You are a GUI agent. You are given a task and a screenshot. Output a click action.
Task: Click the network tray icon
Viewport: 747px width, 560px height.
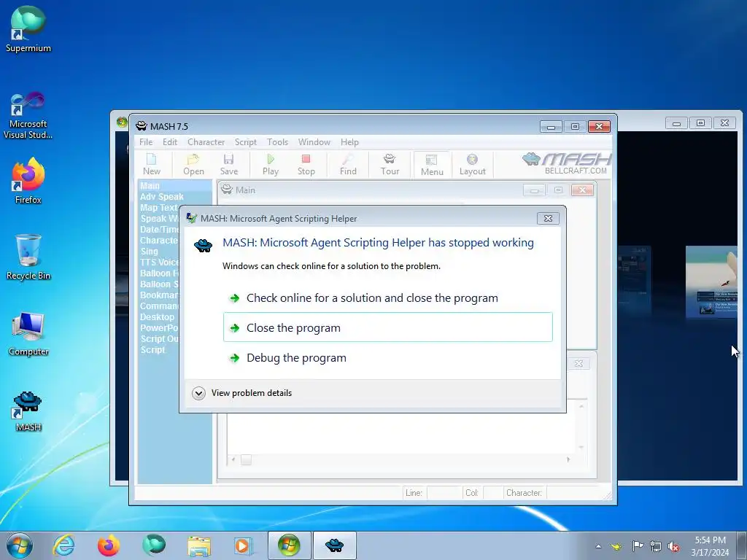(x=656, y=546)
